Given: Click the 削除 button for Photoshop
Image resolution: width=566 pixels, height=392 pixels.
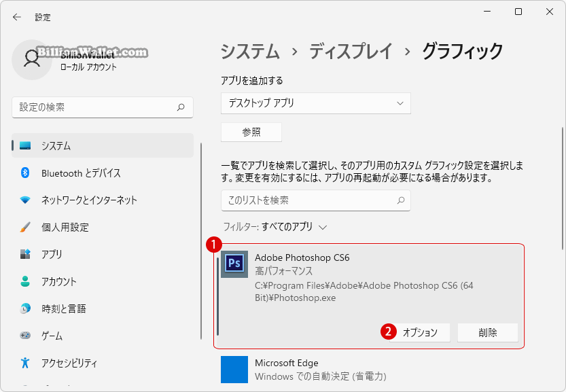Looking at the screenshot, I should pos(488,332).
